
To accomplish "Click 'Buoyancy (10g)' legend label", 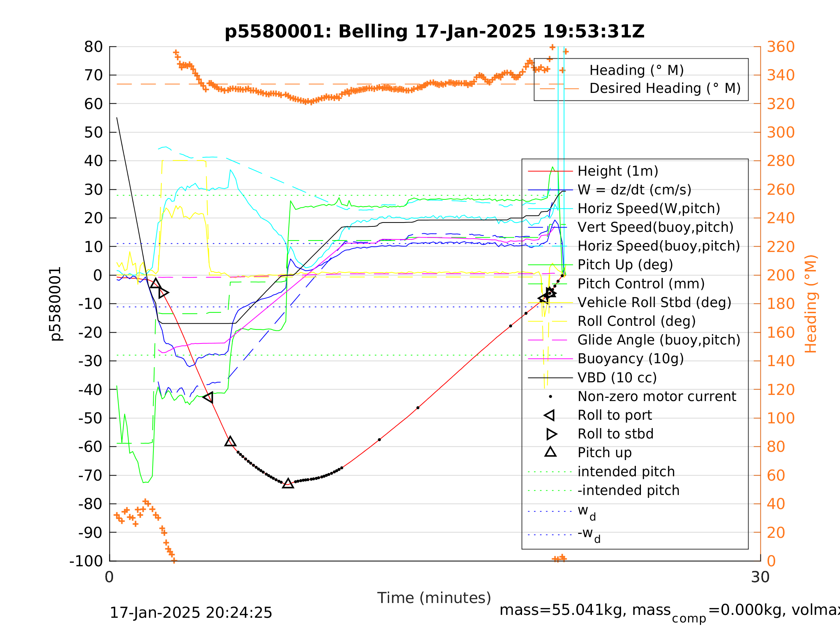I will [x=630, y=359].
